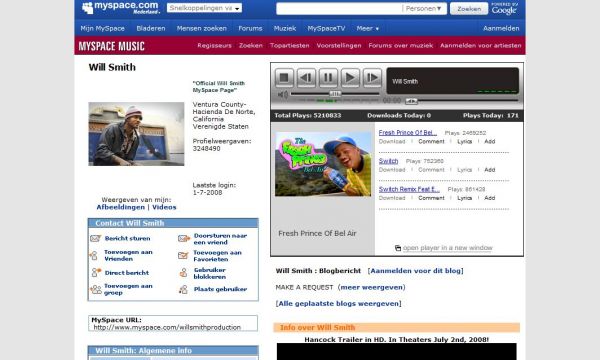This screenshot has height=360, width=600.
Task: Go to Topartiesten in music bar
Action: (x=290, y=46)
